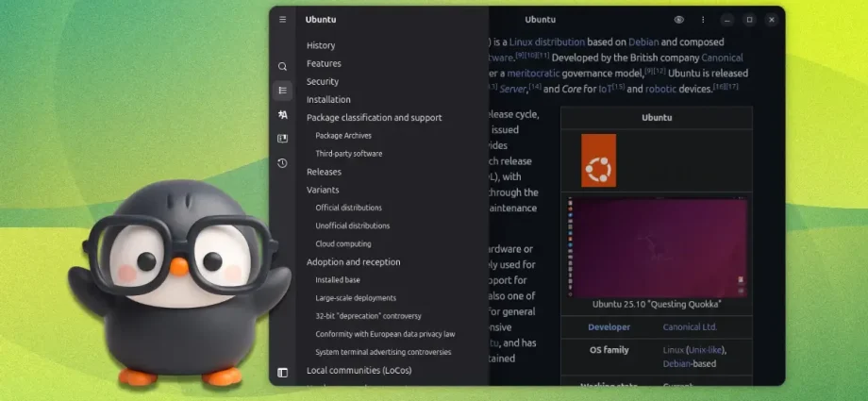This screenshot has width=868, height=401.
Task: Open the Linux link in OS family row
Action: tap(673, 350)
